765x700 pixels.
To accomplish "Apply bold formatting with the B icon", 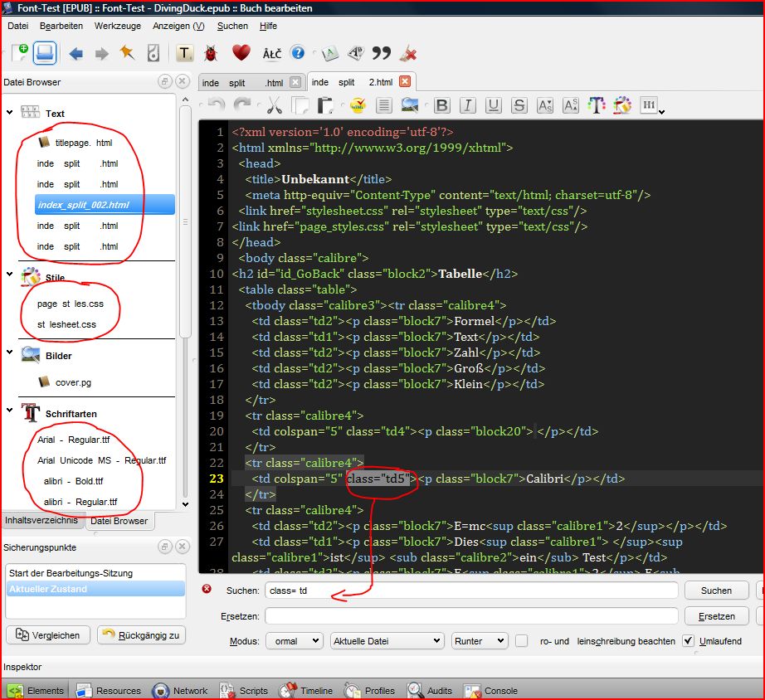I will pos(441,105).
